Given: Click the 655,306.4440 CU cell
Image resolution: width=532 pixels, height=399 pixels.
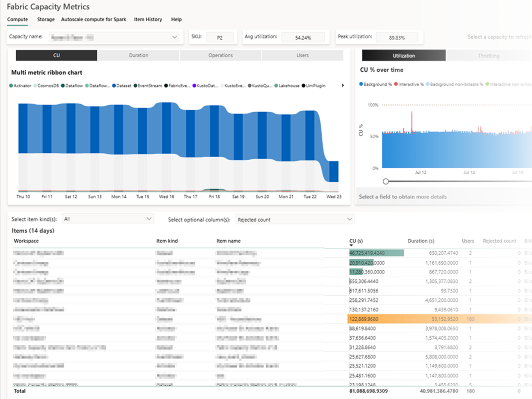Looking at the screenshot, I should coord(364,281).
